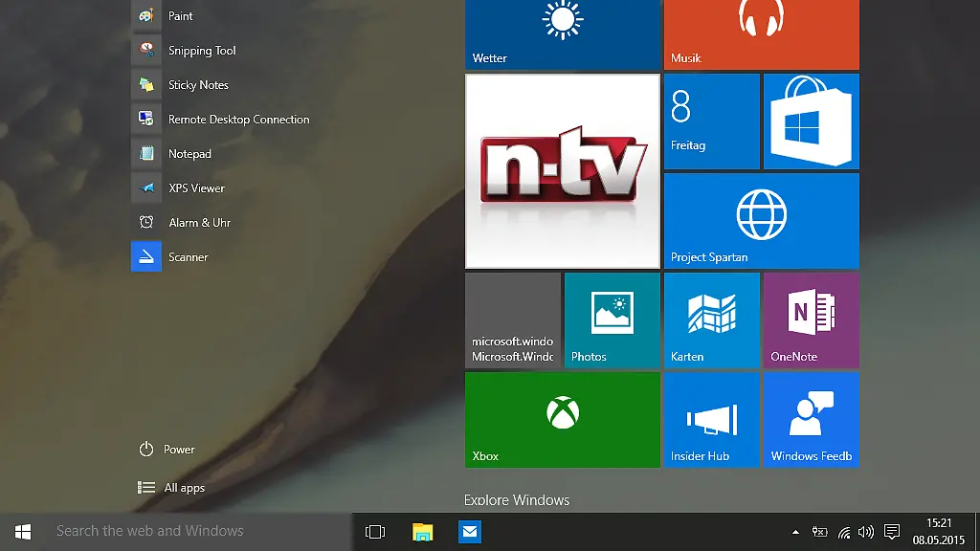Viewport: 980px width, 551px height.
Task: Open the Windows Store tile
Action: [811, 121]
